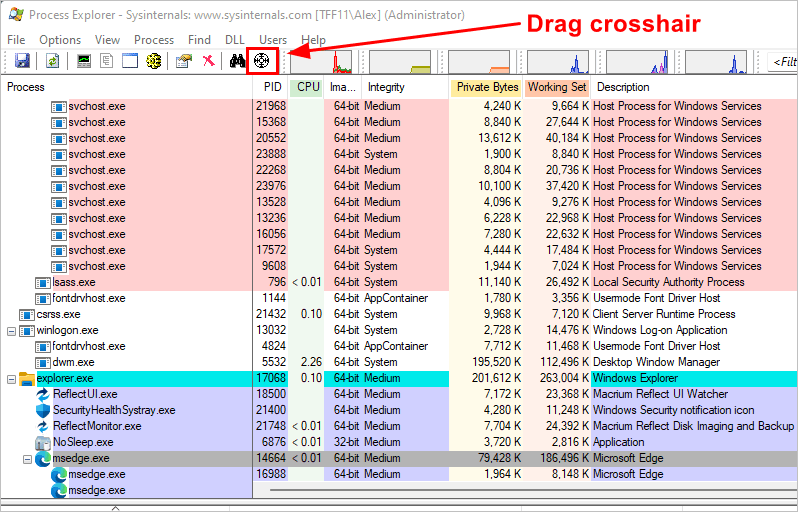The width and height of the screenshot is (798, 512).
Task: Open the Process menu
Action: tap(154, 40)
